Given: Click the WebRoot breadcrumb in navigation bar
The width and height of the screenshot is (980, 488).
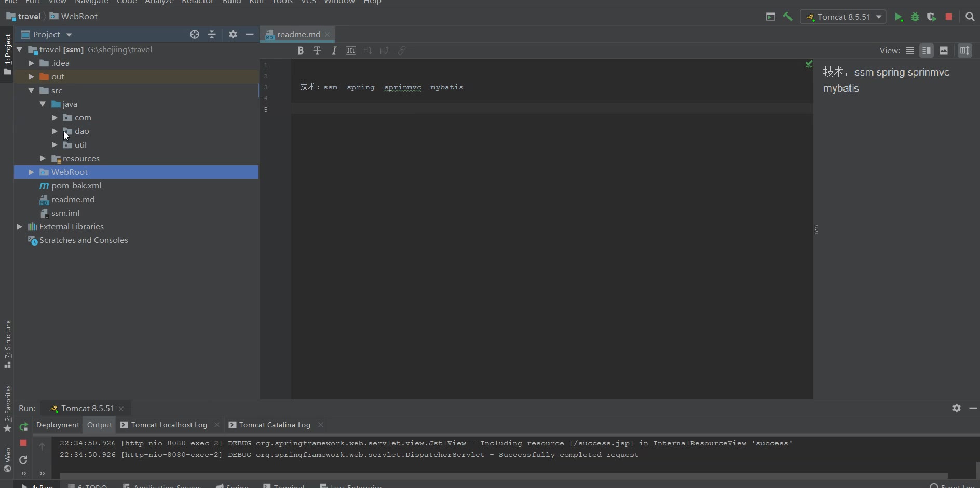Looking at the screenshot, I should click(79, 17).
